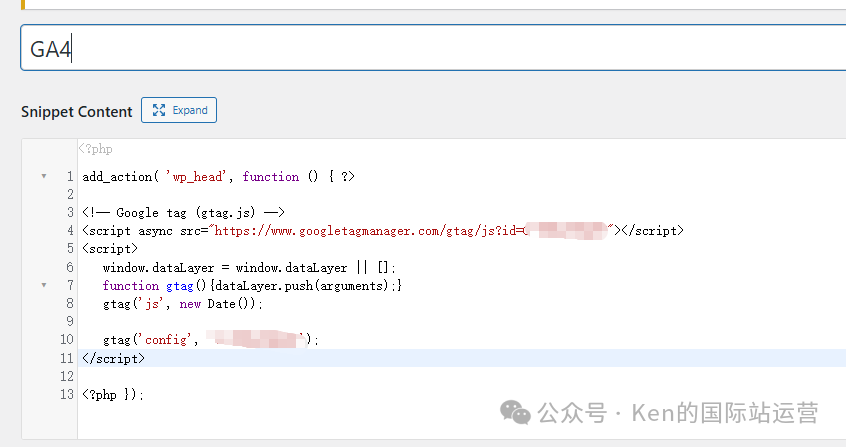Click the function gtag line
Image resolution: width=846 pixels, height=447 pixels.
[252, 286]
